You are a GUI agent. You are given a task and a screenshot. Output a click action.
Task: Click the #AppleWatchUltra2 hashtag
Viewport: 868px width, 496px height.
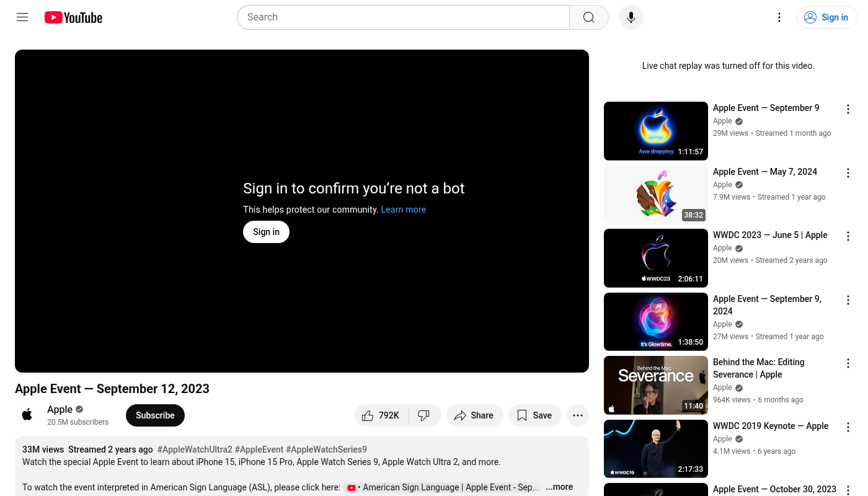click(x=195, y=449)
